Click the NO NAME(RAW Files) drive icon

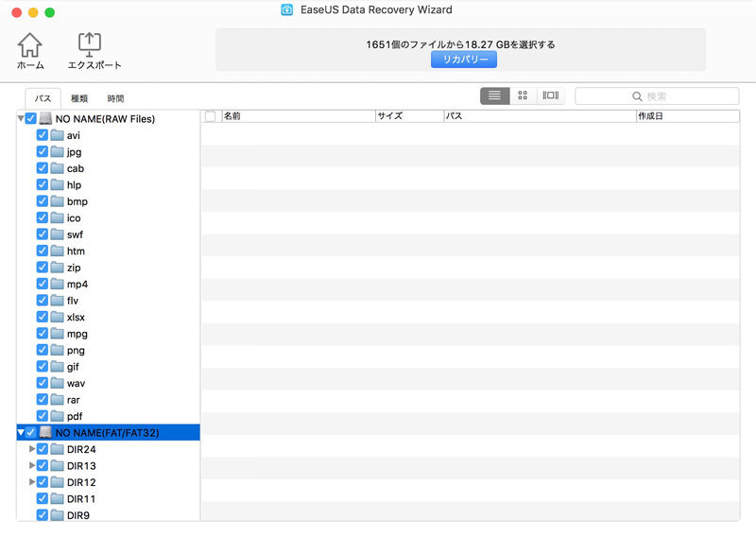pos(45,118)
